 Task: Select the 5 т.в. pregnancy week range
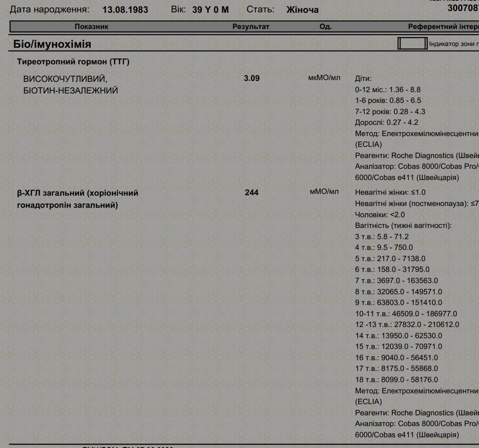click(x=390, y=259)
